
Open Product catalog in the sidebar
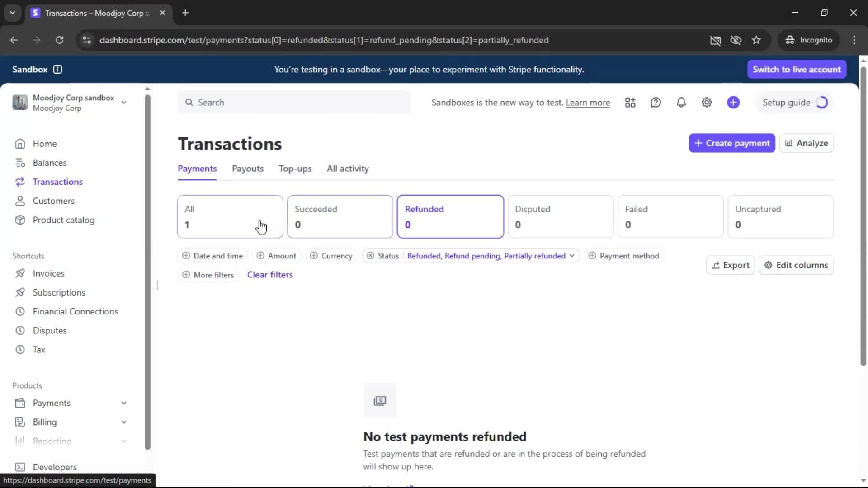pyautogui.click(x=63, y=220)
